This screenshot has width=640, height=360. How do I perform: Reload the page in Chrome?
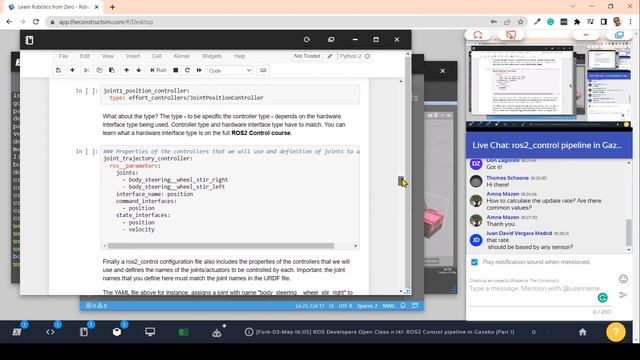point(36,22)
